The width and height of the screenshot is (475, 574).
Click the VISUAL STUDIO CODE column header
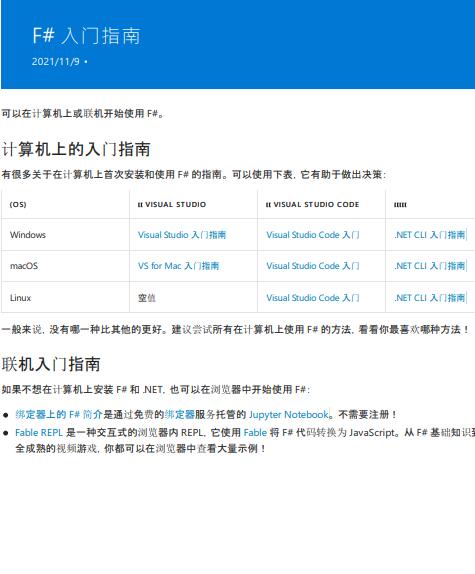click(x=313, y=204)
